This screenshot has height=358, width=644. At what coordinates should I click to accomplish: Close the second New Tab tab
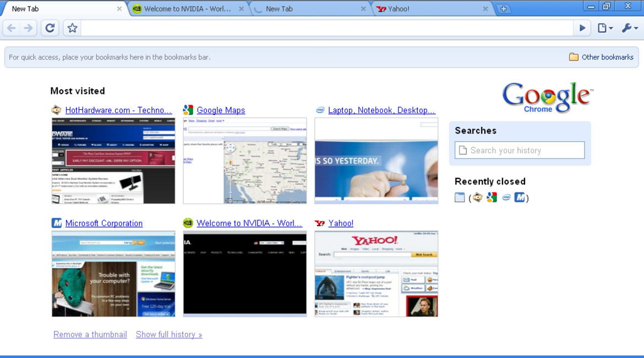coord(363,9)
